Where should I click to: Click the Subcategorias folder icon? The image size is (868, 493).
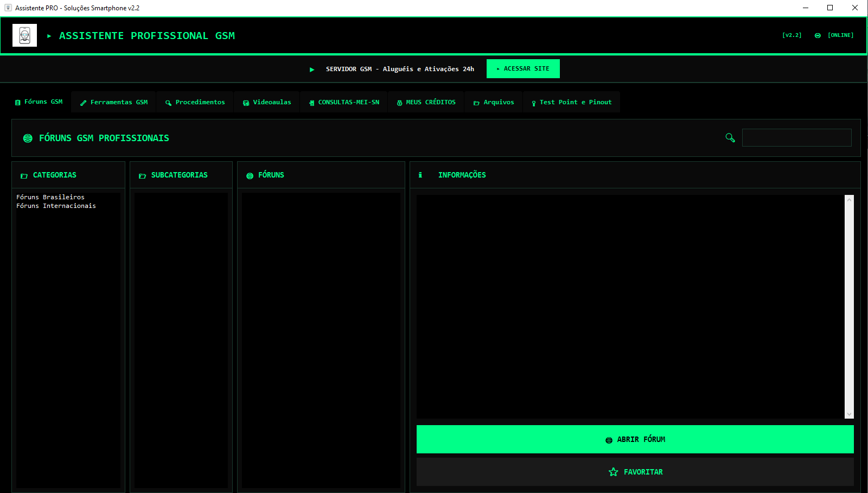142,176
